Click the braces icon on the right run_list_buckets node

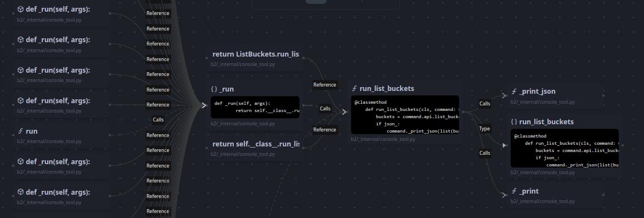[x=514, y=121]
